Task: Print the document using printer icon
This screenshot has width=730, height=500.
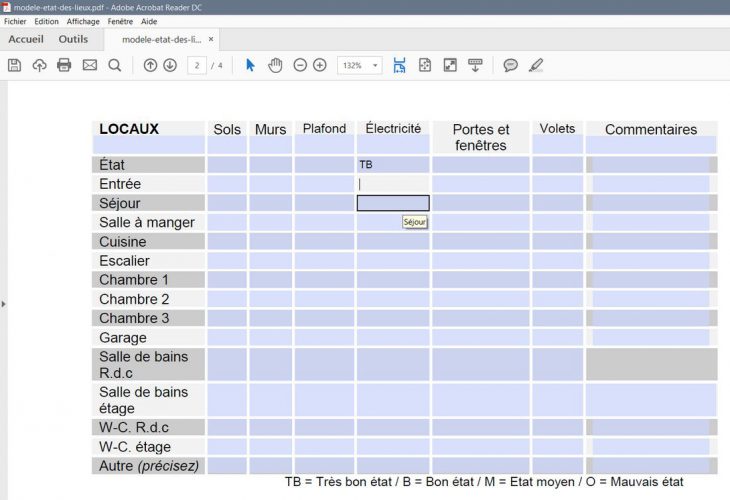Action: pos(64,65)
